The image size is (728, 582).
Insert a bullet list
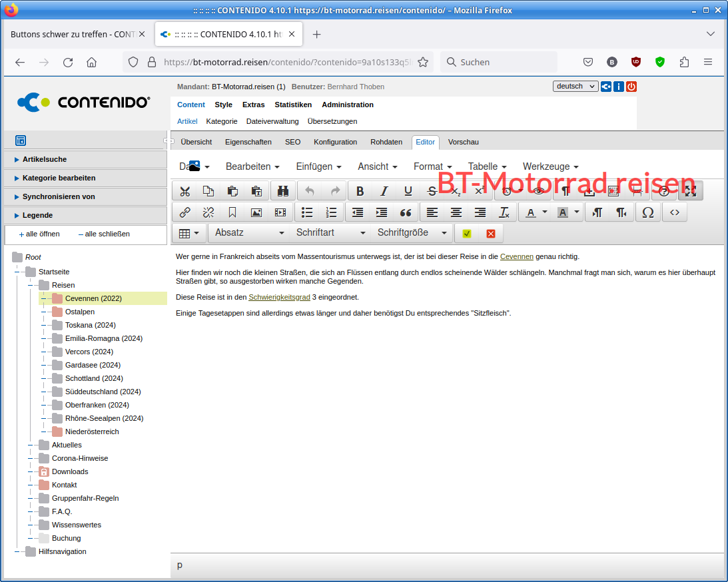tap(307, 212)
